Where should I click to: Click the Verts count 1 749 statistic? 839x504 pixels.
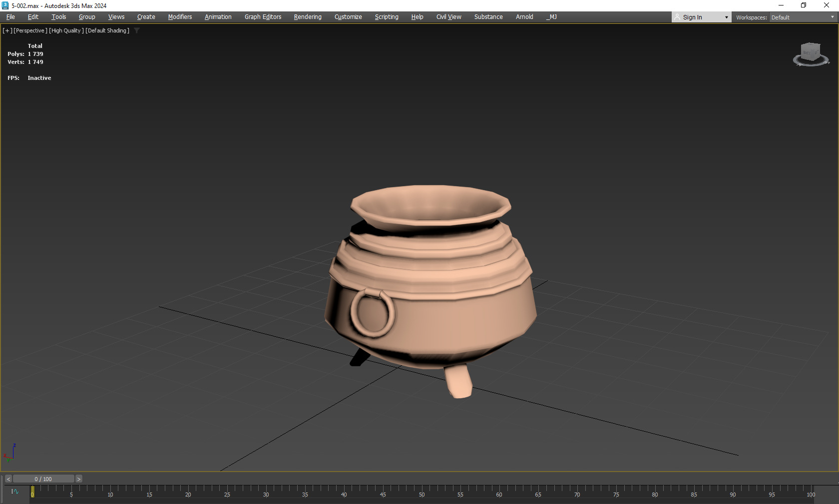pos(25,62)
